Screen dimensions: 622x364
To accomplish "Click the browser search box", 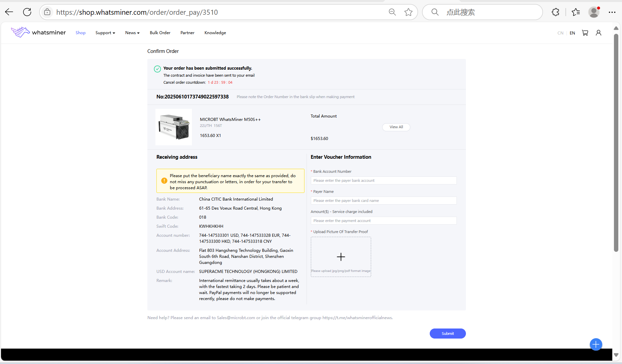I will tap(482, 12).
